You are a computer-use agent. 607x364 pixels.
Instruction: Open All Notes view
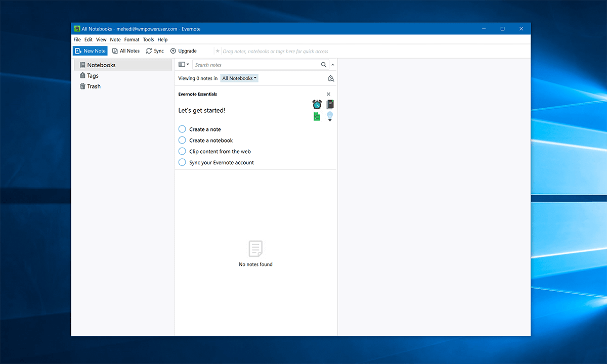(125, 51)
